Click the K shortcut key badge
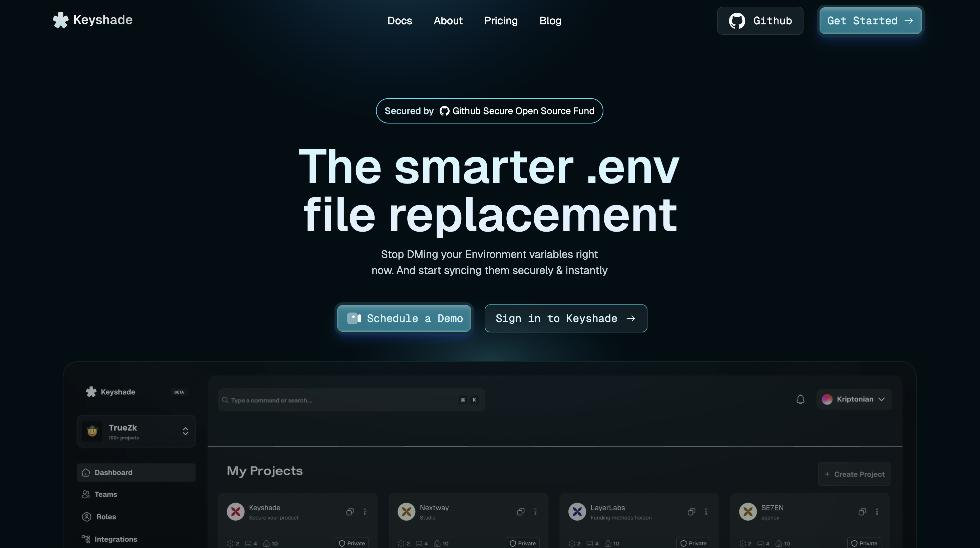Image resolution: width=980 pixels, height=548 pixels. coord(474,399)
